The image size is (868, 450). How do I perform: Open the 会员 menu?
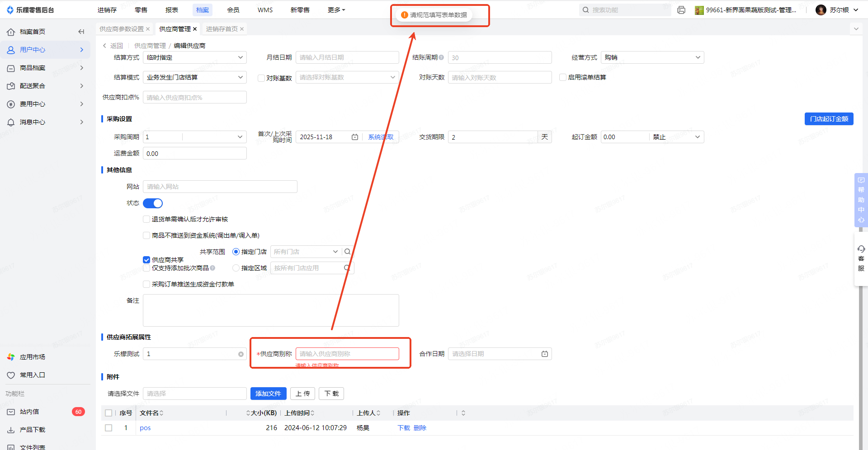pos(233,10)
